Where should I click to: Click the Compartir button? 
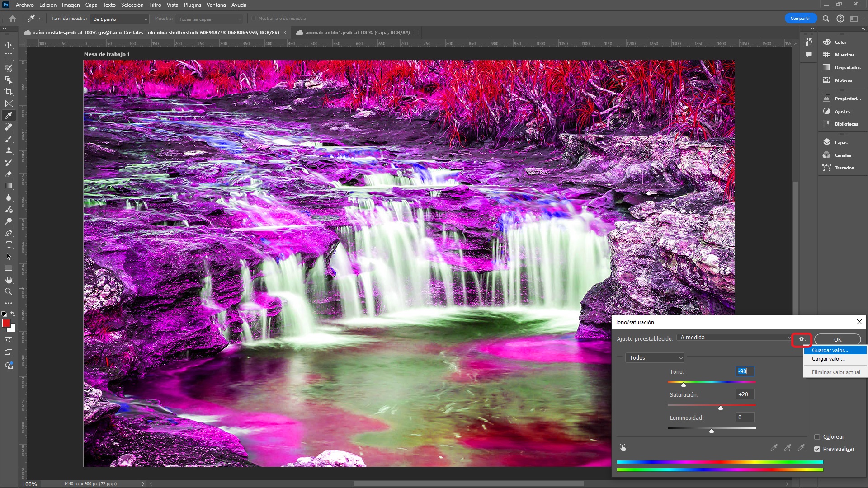click(x=800, y=19)
